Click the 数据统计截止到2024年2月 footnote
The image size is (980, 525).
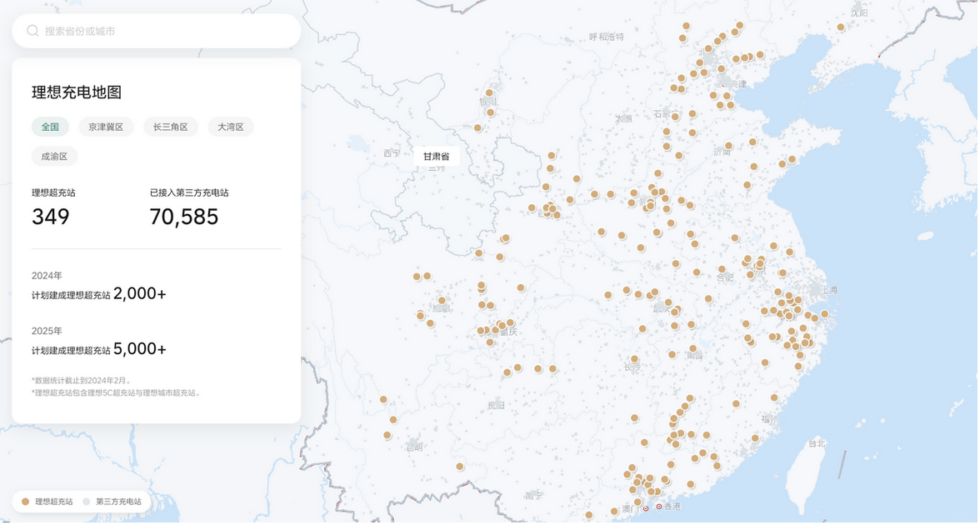click(82, 380)
